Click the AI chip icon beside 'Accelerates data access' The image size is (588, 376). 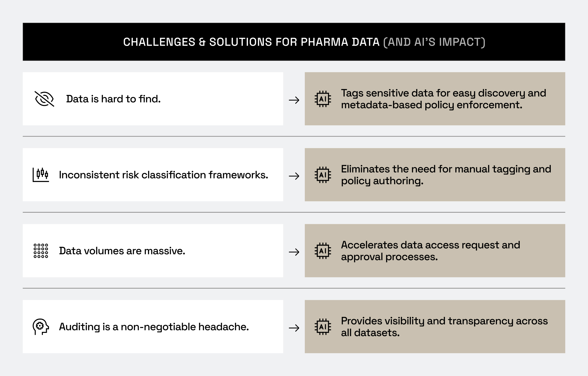[x=323, y=251]
